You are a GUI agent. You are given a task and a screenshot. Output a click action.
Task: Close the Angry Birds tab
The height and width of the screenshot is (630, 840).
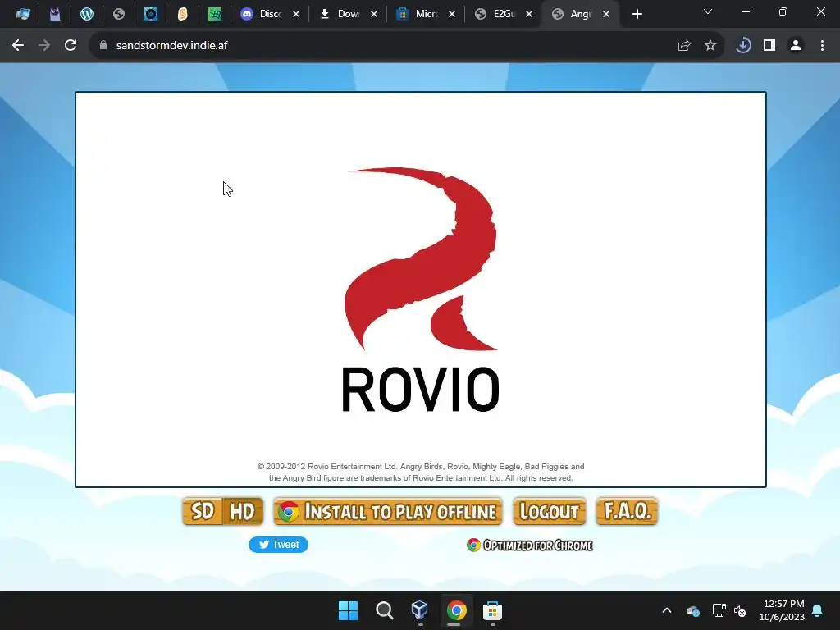coord(606,15)
